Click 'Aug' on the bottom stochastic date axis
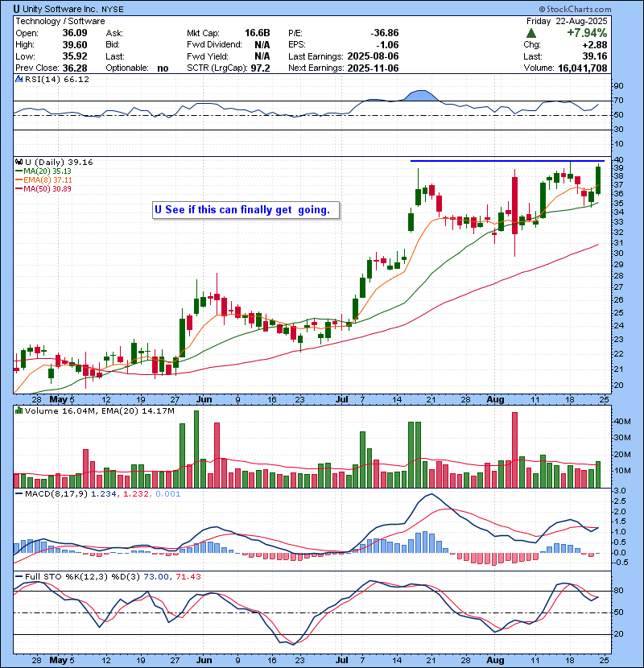The width and height of the screenshot is (644, 668). tap(495, 660)
